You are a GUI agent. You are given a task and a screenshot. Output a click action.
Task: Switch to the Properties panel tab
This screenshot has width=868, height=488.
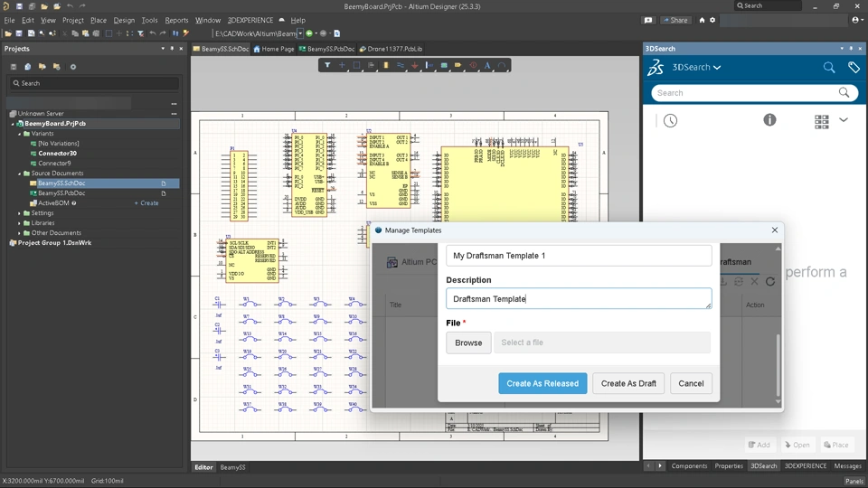click(729, 466)
